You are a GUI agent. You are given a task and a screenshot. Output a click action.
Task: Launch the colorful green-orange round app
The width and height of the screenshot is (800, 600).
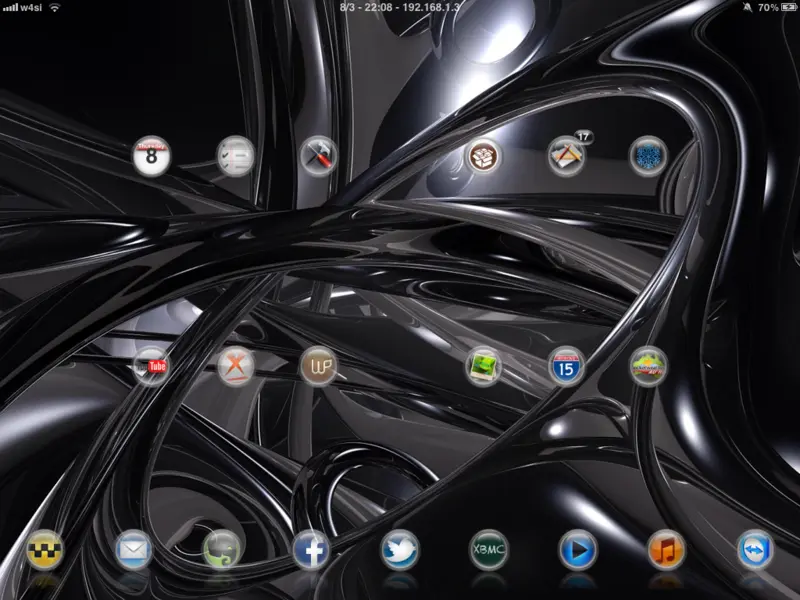tap(648, 366)
